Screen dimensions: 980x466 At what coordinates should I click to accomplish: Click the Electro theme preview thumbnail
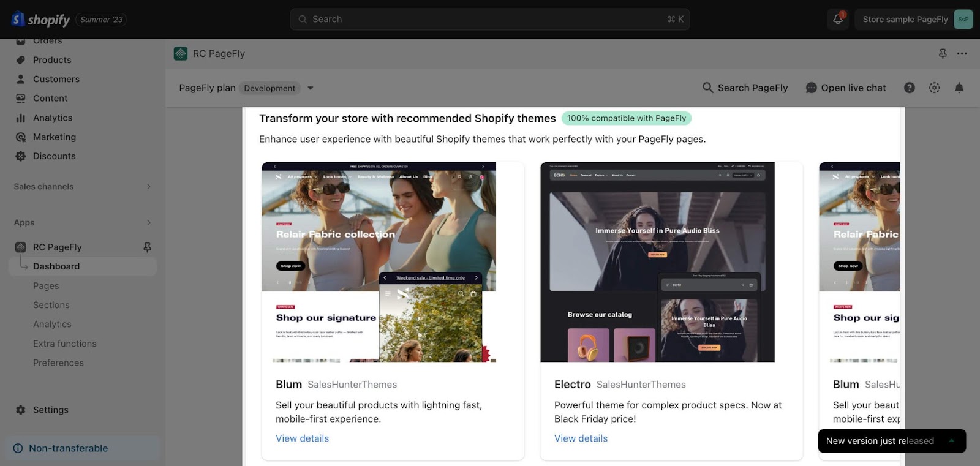(657, 262)
